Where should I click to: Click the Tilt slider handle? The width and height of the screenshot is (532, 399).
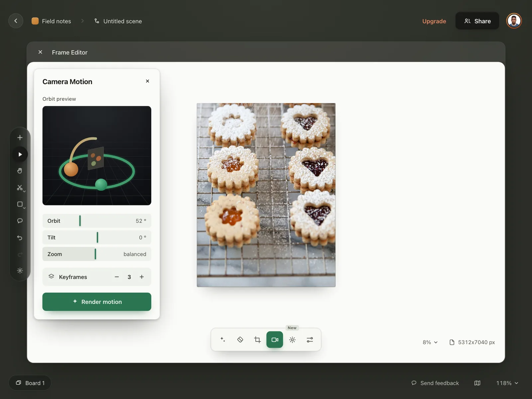(97, 237)
